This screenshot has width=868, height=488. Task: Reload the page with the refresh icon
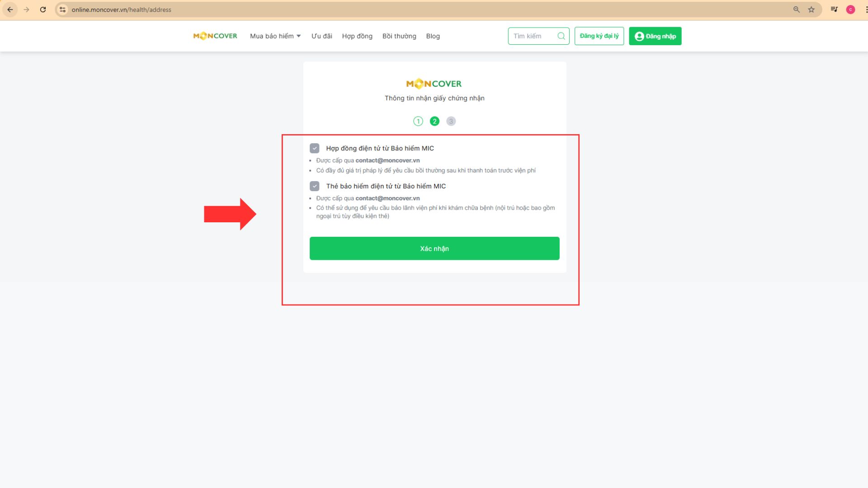[x=43, y=9]
